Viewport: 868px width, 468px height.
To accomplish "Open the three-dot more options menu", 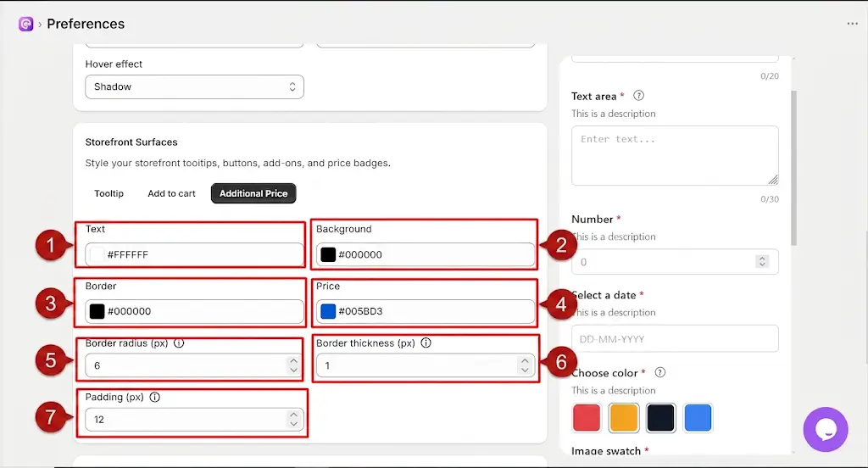I will (x=852, y=23).
